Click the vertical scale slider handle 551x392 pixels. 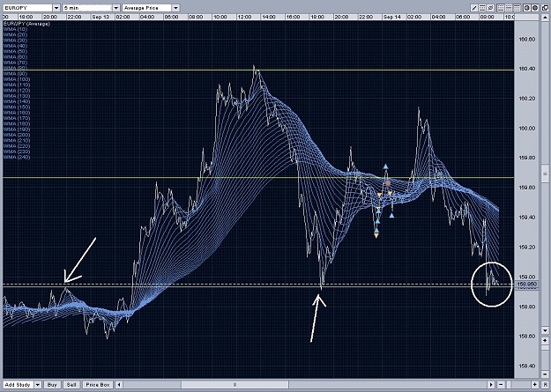click(x=545, y=174)
